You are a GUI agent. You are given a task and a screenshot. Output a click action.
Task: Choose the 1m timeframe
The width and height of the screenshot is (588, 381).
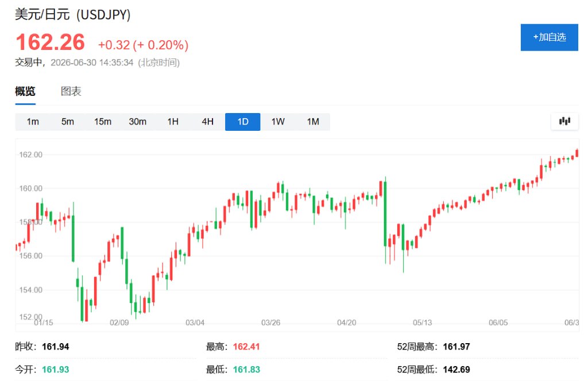[33, 122]
